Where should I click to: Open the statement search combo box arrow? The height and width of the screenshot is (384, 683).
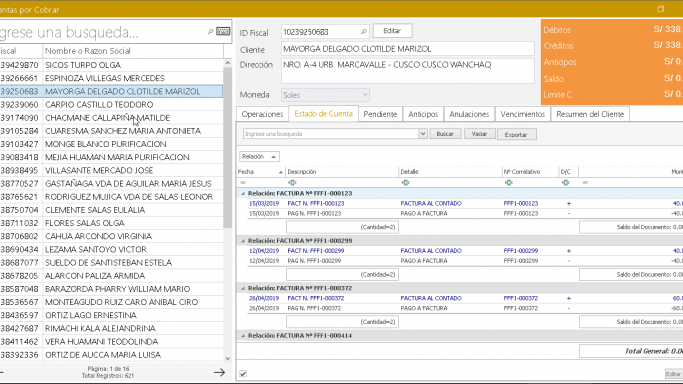423,134
